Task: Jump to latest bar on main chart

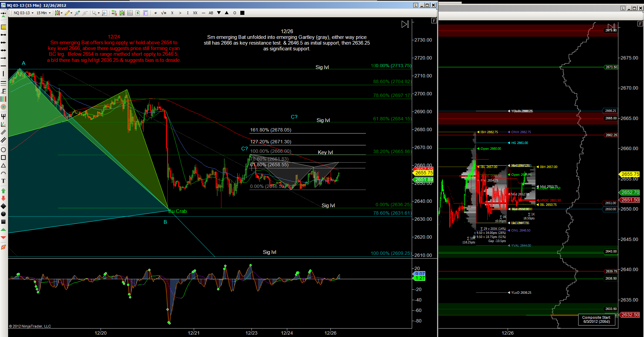Action: pos(405,24)
